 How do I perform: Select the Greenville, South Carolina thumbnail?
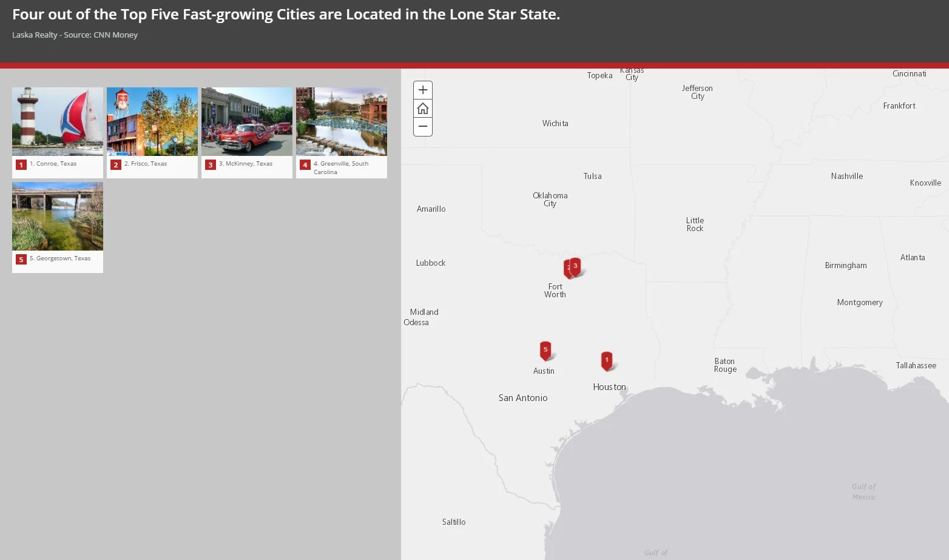point(341,121)
